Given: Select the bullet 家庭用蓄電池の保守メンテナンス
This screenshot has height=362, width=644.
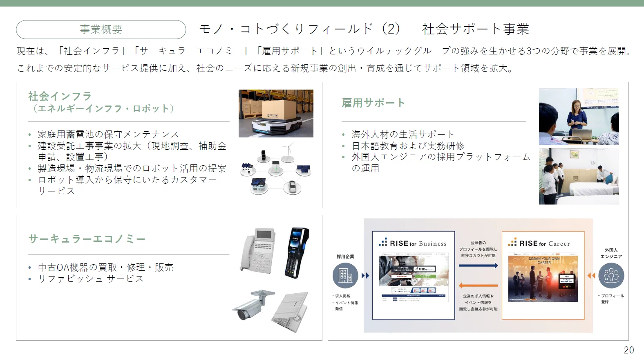Looking at the screenshot, I should [108, 134].
